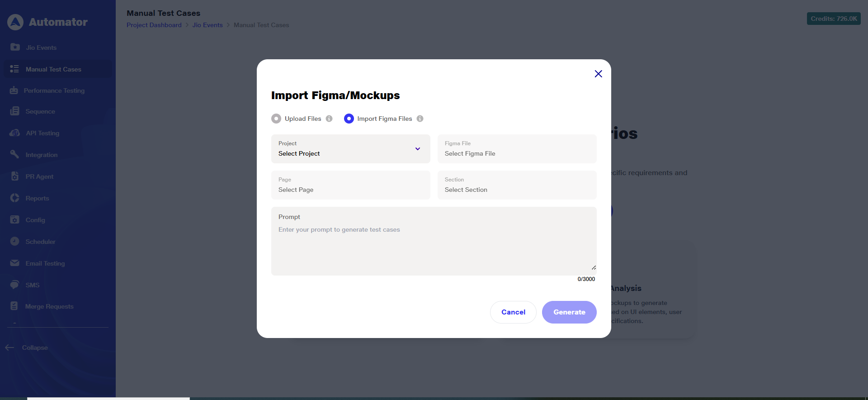The width and height of the screenshot is (868, 400).
Task: Click the info icon beside Upload Files
Action: pyautogui.click(x=329, y=119)
